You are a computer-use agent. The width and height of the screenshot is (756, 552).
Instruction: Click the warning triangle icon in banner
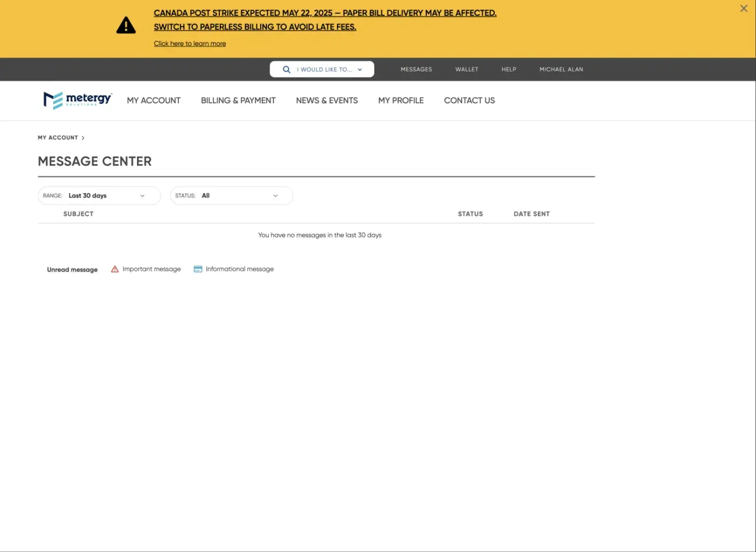[x=126, y=25]
